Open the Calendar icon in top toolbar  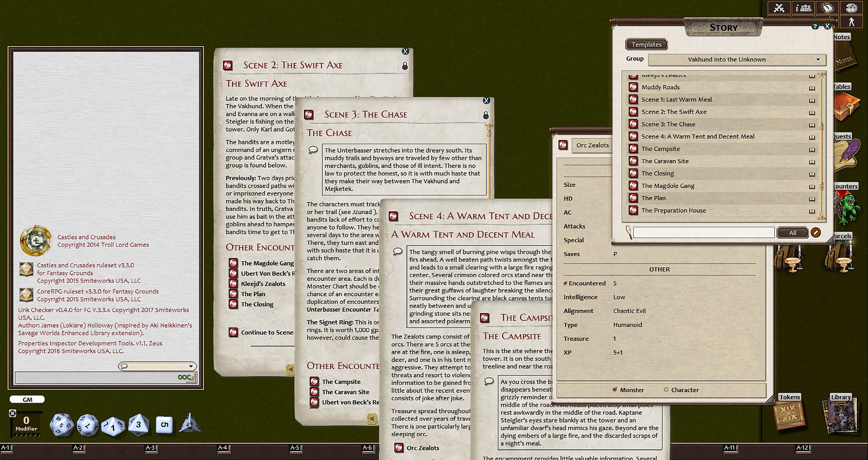coord(827,8)
